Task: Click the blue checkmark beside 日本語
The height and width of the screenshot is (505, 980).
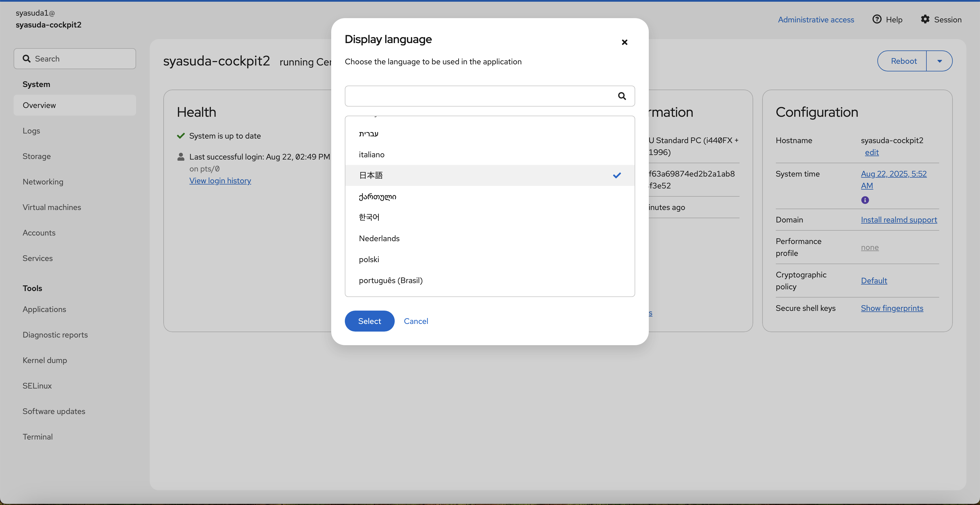Action: [x=617, y=175]
